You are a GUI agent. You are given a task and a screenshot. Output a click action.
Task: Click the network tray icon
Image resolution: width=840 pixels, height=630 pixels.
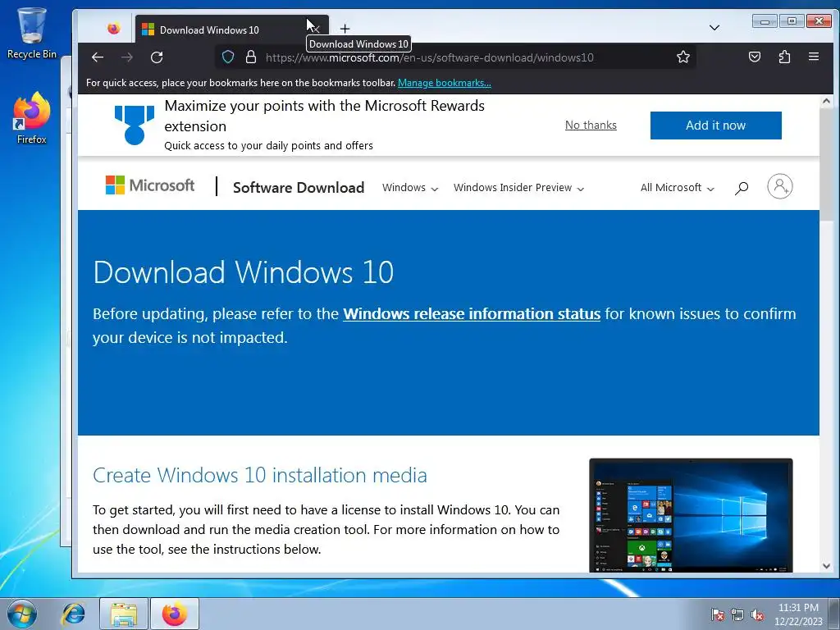click(737, 614)
